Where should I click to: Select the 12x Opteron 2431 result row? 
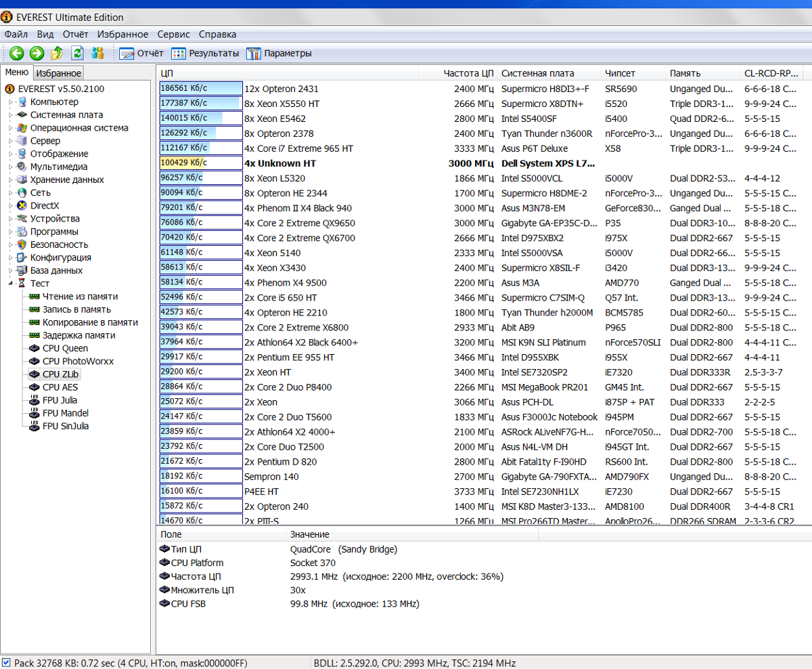pos(484,89)
